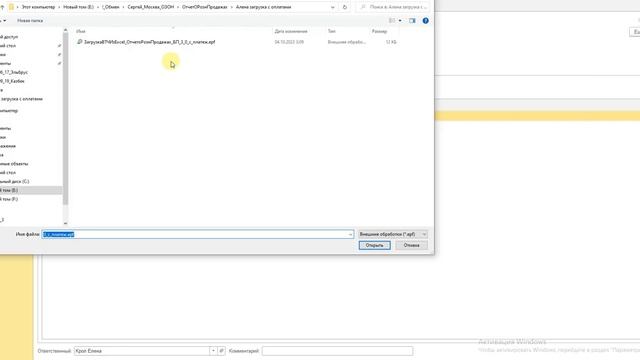Navigate to 'Этот компьютер' breadcrumb
The width and height of the screenshot is (640, 360).
coord(38,7)
